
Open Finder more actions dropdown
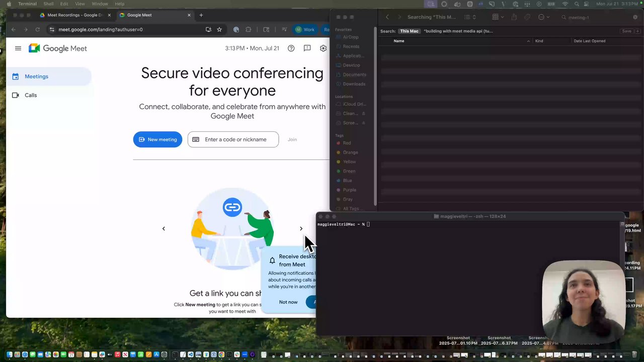543,17
